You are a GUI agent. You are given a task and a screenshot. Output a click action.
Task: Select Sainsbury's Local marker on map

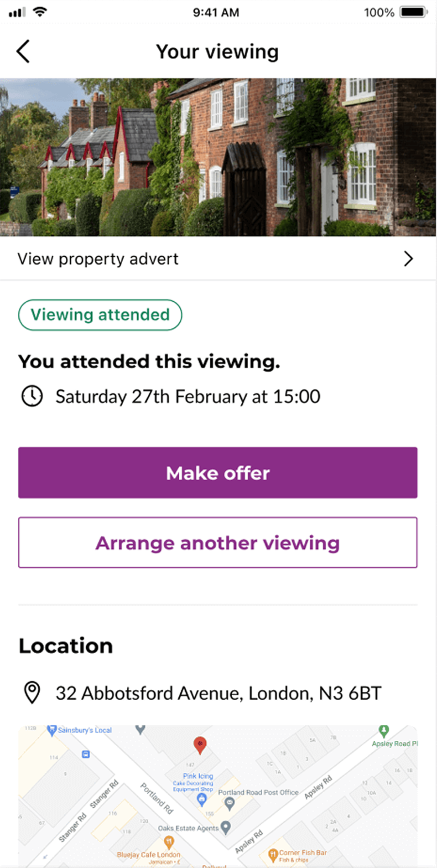pos(52,730)
